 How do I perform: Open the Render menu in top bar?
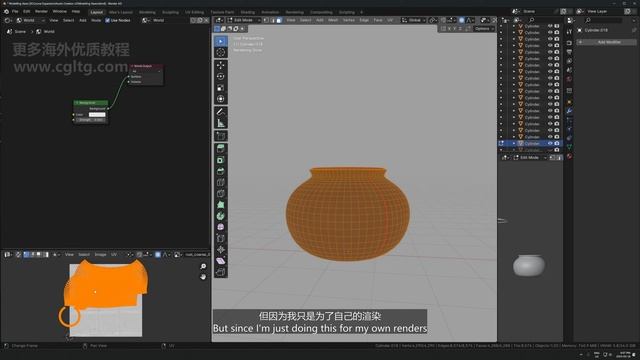(41, 11)
